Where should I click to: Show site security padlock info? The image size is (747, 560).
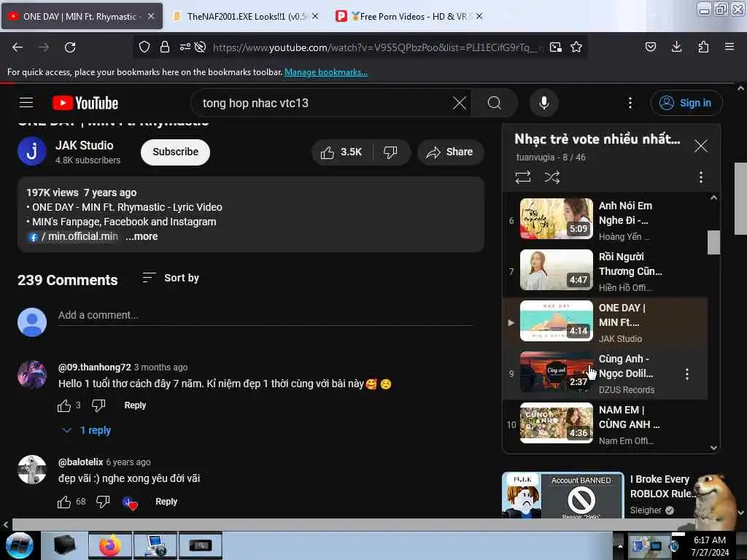pyautogui.click(x=165, y=47)
